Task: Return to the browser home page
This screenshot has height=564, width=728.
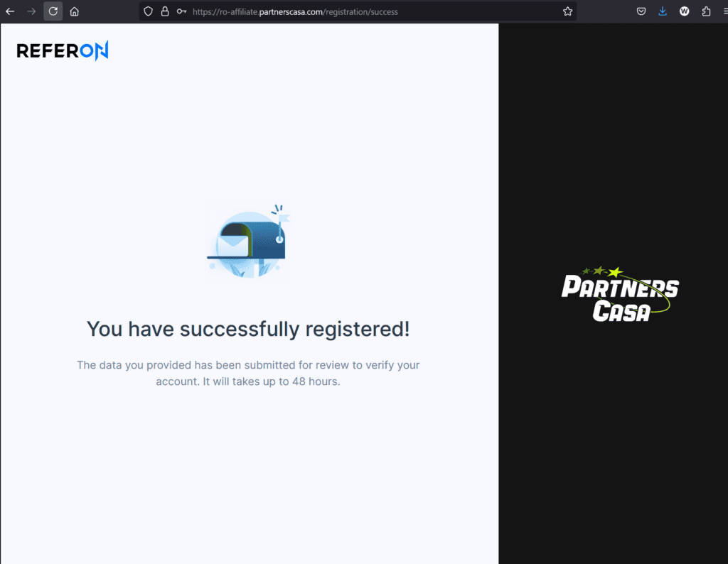Action: [75, 11]
